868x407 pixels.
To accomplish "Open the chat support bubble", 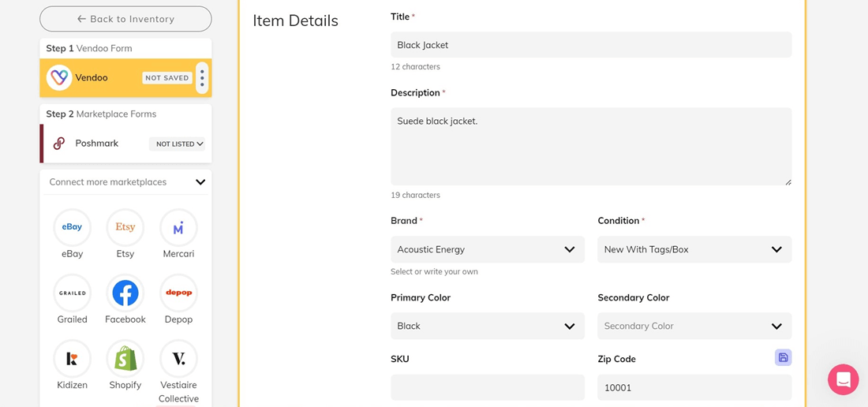I will [843, 379].
